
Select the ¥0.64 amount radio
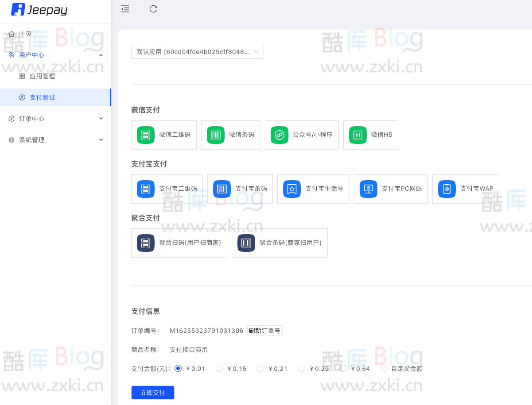pos(342,368)
